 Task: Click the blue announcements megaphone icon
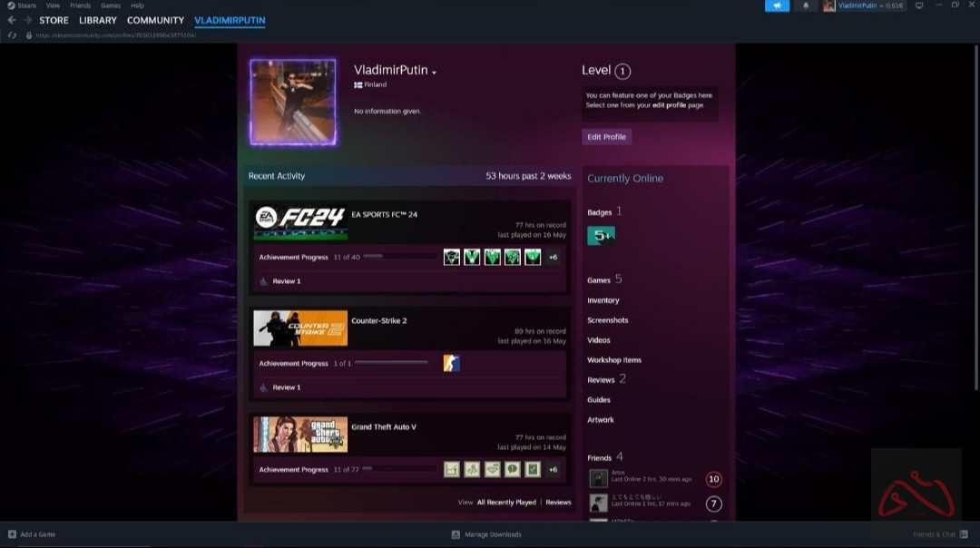(777, 6)
